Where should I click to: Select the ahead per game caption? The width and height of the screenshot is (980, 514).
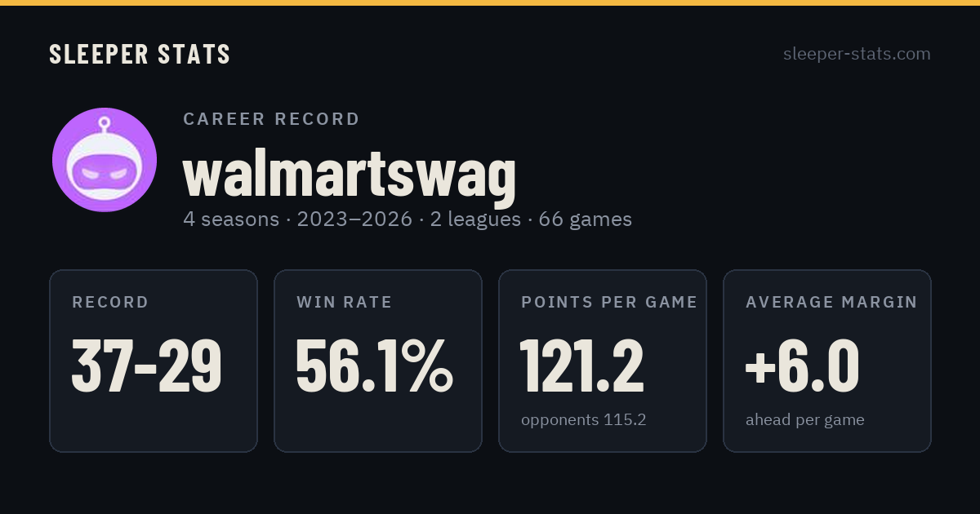pyautogui.click(x=805, y=420)
